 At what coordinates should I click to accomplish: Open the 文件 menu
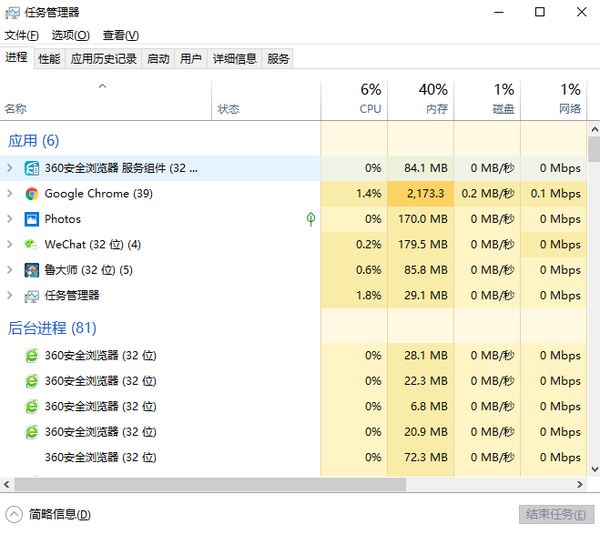coord(21,35)
